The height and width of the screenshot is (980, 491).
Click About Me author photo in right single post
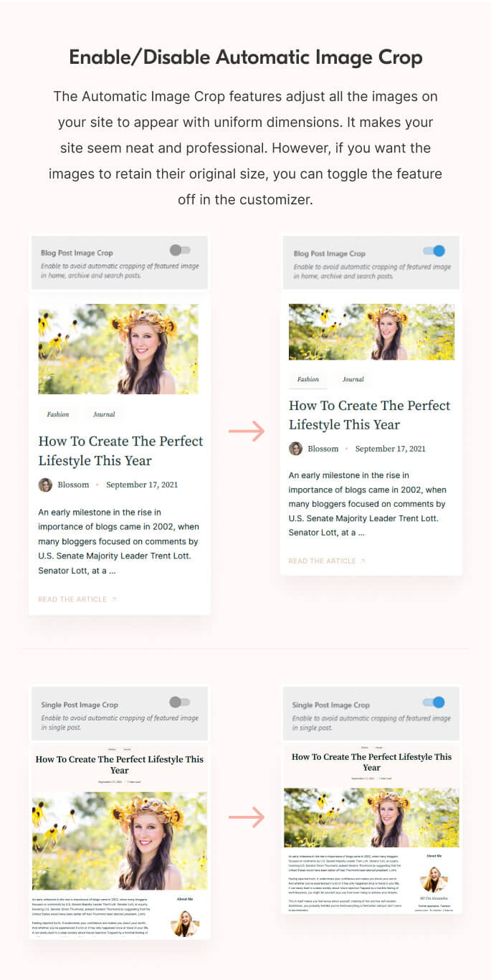(x=434, y=880)
